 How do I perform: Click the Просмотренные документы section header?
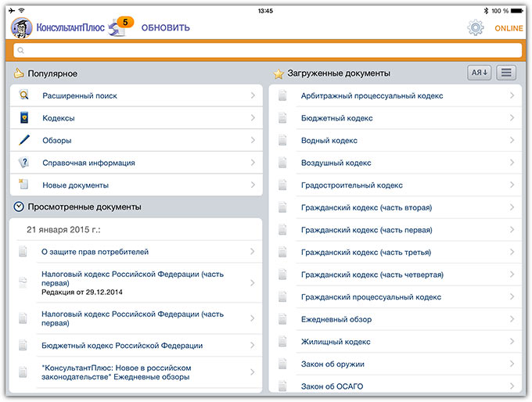(84, 207)
